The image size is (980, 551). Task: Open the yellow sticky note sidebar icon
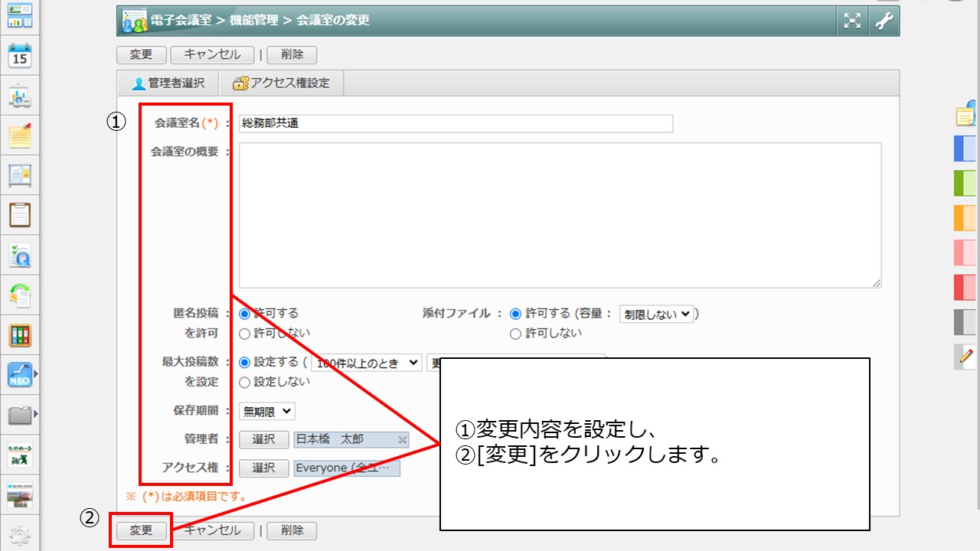pyautogui.click(x=20, y=135)
